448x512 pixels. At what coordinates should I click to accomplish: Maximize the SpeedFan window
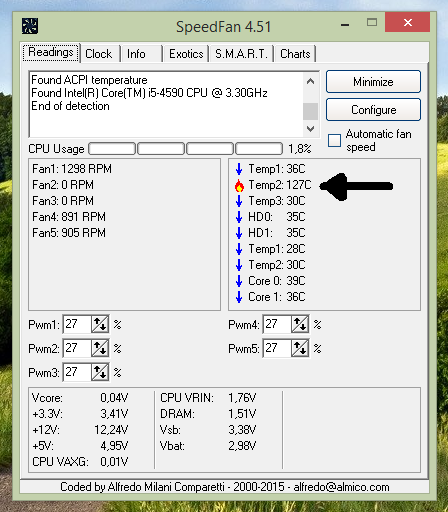[372, 23]
